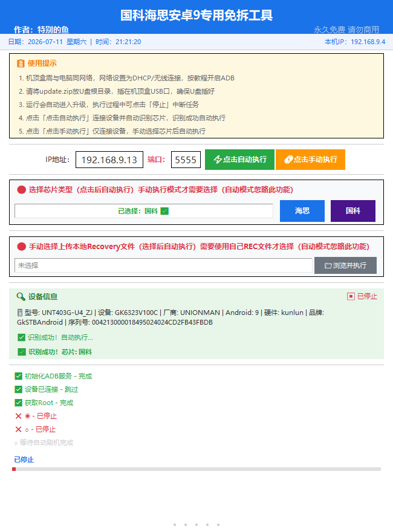Click the lightning icon on 点击自动执行
Viewport: 393px width, 532px height.
[218, 160]
